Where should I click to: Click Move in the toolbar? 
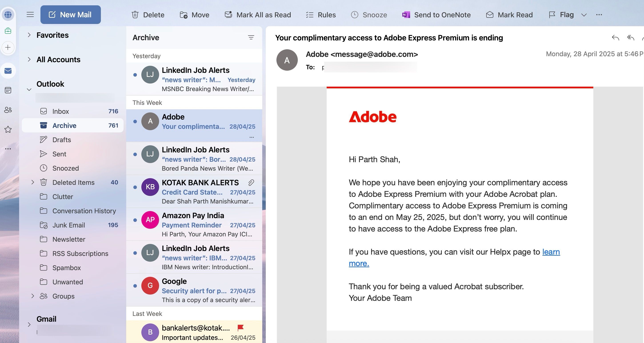[x=194, y=15]
